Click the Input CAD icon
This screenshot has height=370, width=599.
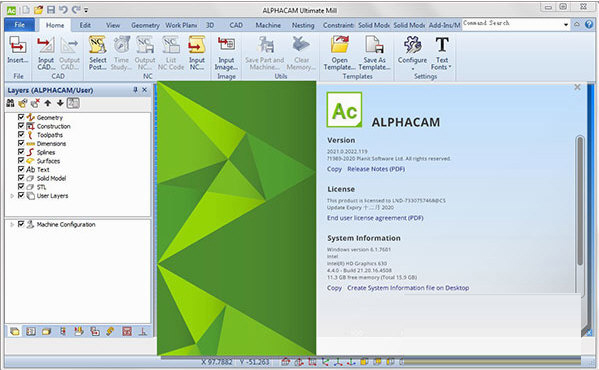tap(46, 45)
